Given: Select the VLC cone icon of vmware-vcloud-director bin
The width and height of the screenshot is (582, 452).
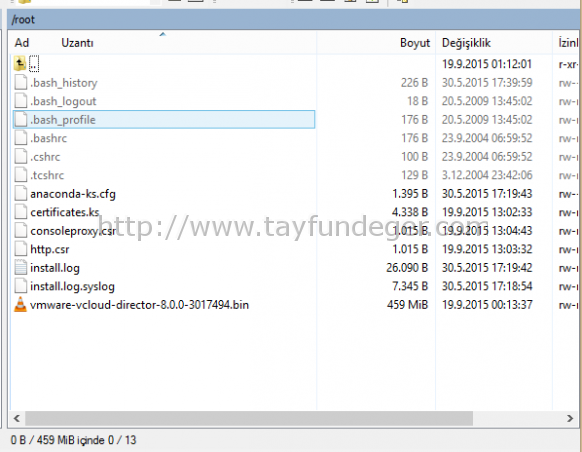Looking at the screenshot, I should (20, 304).
